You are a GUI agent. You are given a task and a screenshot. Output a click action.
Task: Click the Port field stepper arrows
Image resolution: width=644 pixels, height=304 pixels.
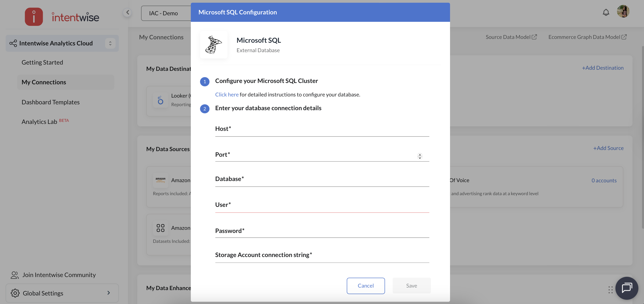[420, 156]
